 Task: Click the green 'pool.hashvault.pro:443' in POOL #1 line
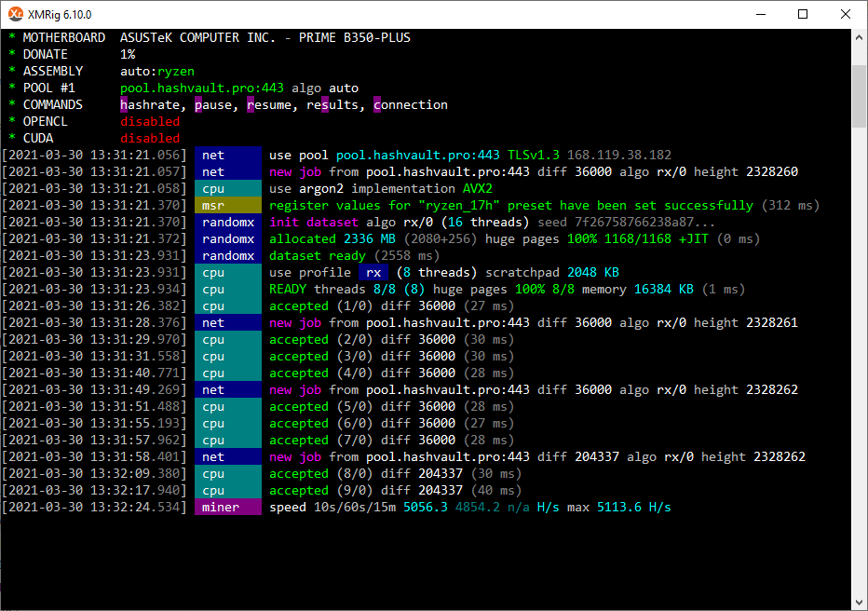coord(202,88)
